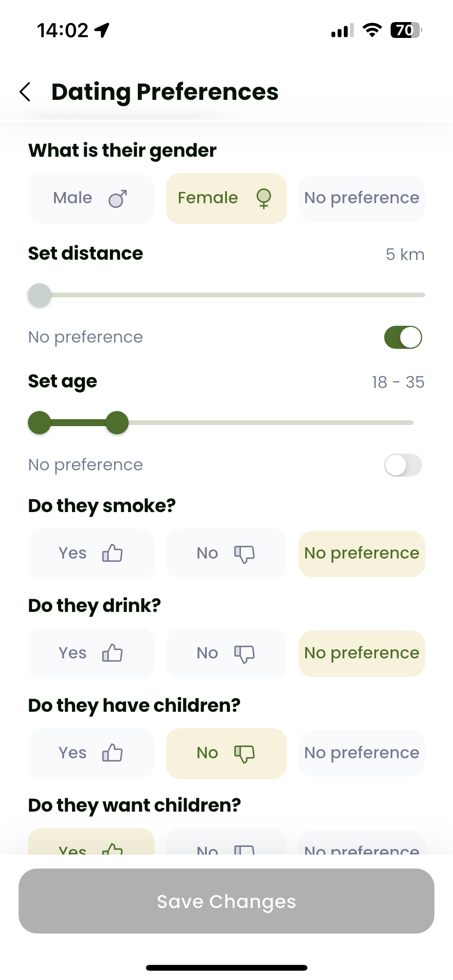Tap the Save Changes button
This screenshot has height=980, width=453.
226,901
